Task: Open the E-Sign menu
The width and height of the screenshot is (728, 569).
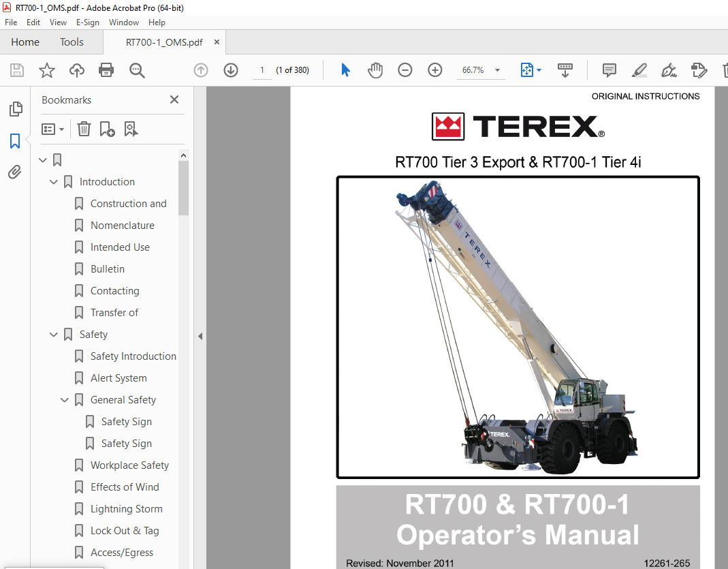Action: (x=88, y=22)
